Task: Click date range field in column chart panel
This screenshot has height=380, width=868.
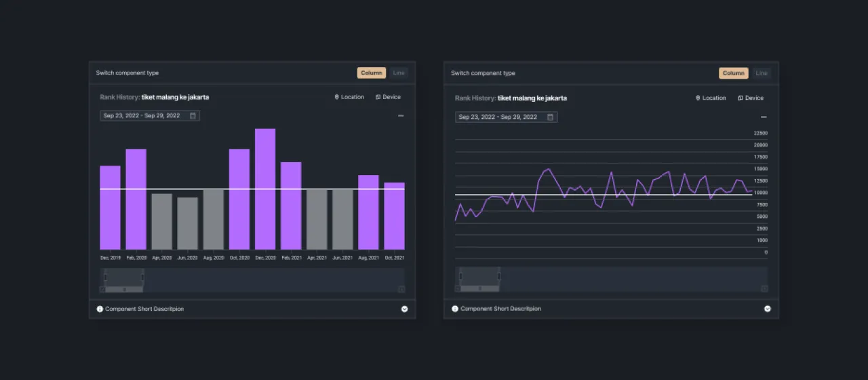Action: (150, 116)
